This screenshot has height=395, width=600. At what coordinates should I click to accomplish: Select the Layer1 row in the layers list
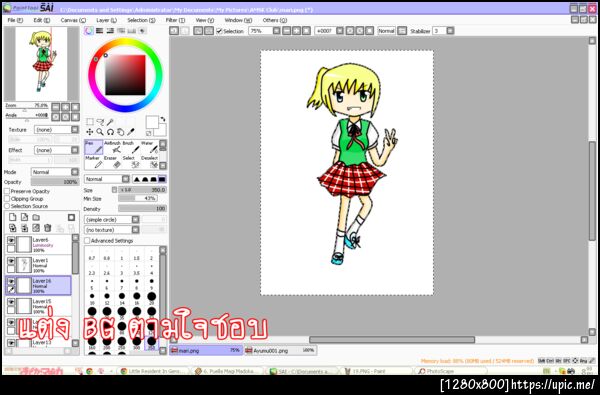38,265
